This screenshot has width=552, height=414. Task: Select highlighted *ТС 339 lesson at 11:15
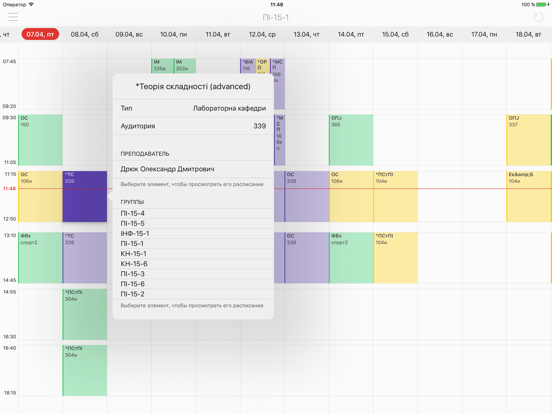tap(85, 196)
